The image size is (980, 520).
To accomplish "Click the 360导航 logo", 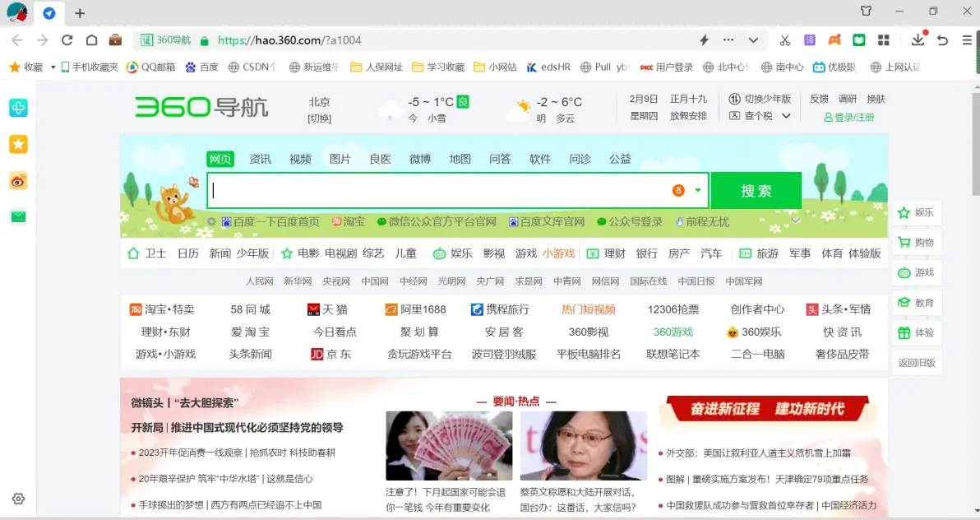I will [x=201, y=107].
